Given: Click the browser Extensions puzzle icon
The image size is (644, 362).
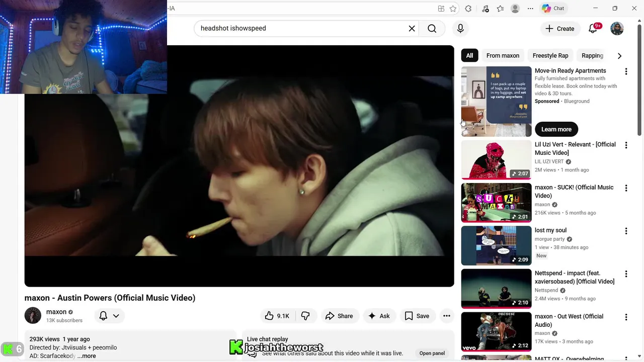Looking at the screenshot, I should point(468,9).
